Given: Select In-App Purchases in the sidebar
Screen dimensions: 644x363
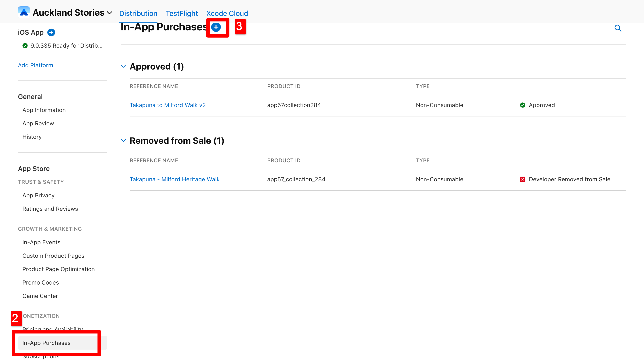Looking at the screenshot, I should [x=47, y=343].
